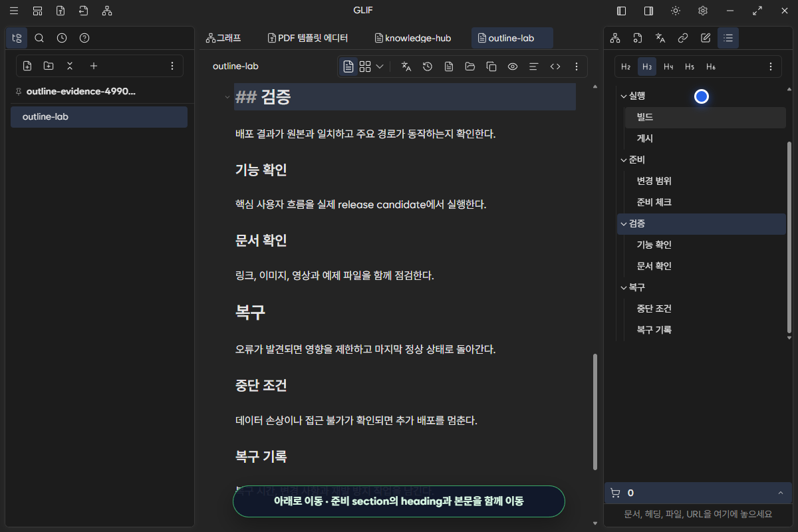Collapse the 복구 outline section
The image size is (798, 532).
coord(624,287)
